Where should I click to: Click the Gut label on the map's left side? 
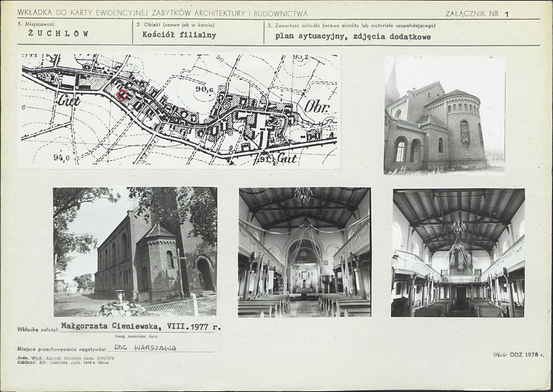tap(69, 100)
